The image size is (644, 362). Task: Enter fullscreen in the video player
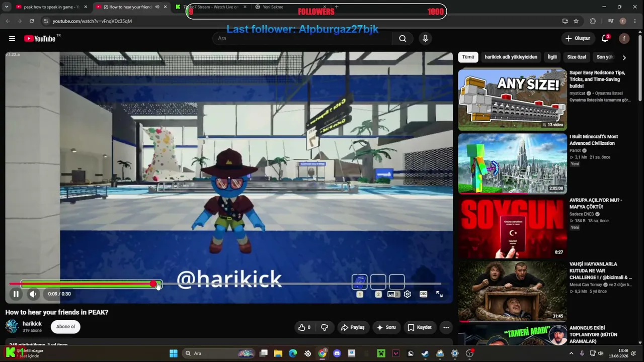point(439,294)
